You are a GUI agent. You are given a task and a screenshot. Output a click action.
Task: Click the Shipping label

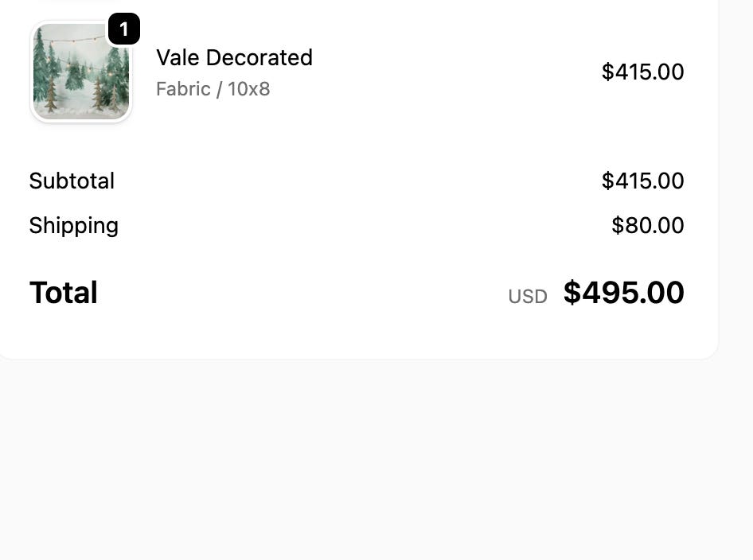pos(73,226)
